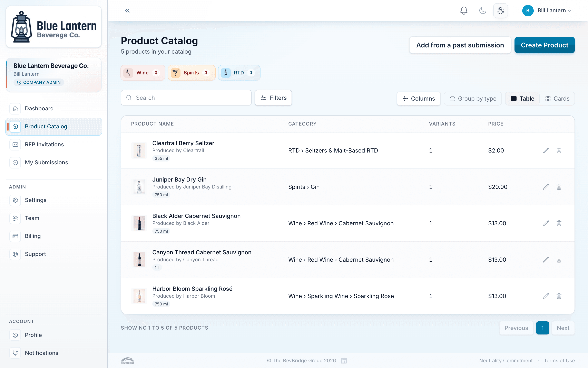588x368 pixels.
Task: Click the 1 L size badge
Action: (x=157, y=268)
